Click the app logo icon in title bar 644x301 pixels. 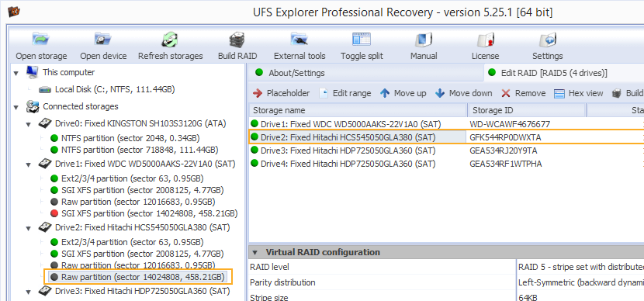point(14,12)
